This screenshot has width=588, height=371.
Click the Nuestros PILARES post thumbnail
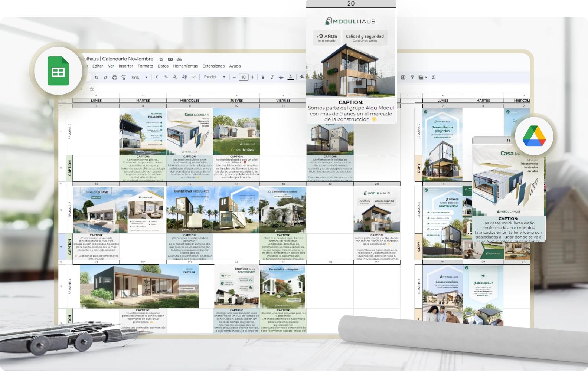pyautogui.click(x=143, y=132)
